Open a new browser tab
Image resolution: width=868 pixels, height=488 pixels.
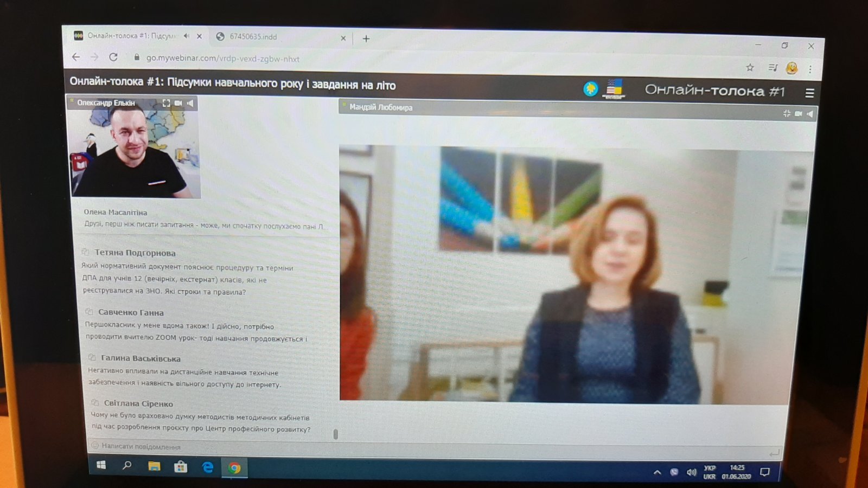(366, 38)
